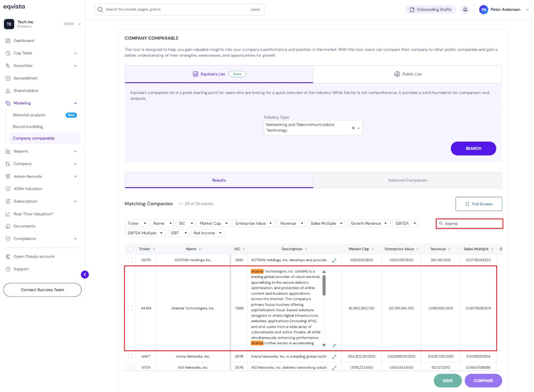Check the ADTN row checkbox
This screenshot has height=392, width=534.
(130, 260)
